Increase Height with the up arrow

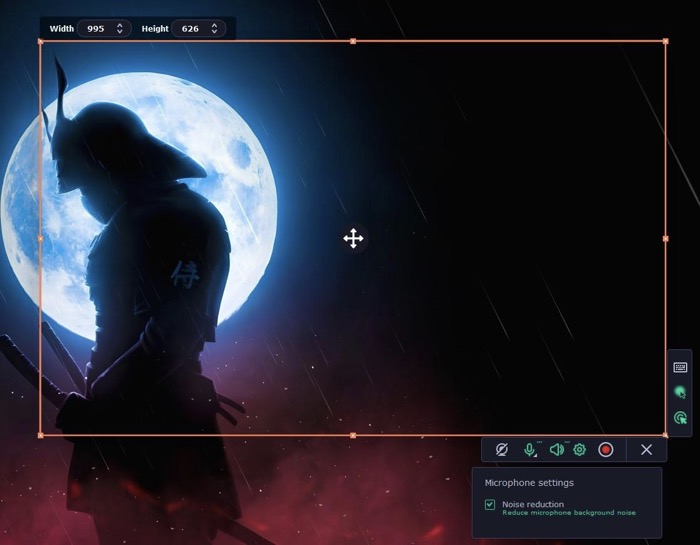214,25
